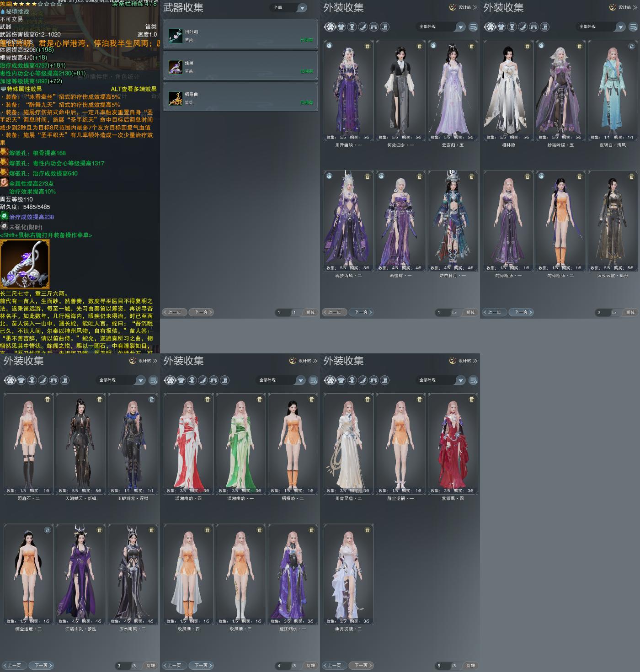Screen dimensions: 640x672
Task: Select shirt filter icon in page 3 外装收集 panel
Action: click(21, 380)
